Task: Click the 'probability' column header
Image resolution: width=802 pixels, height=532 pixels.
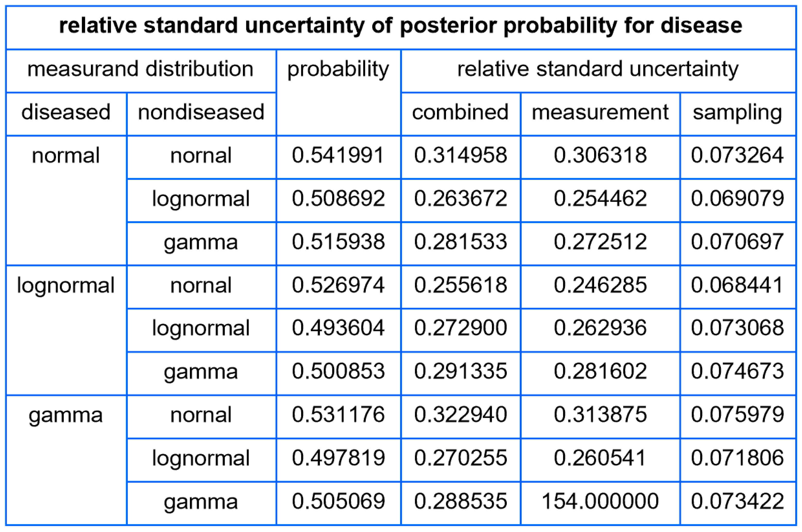Action: tap(338, 69)
